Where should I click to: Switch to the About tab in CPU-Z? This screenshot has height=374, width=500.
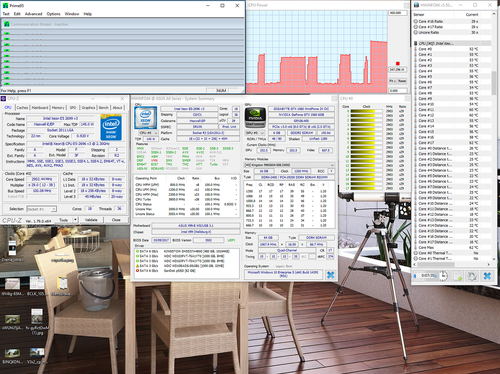click(x=117, y=107)
